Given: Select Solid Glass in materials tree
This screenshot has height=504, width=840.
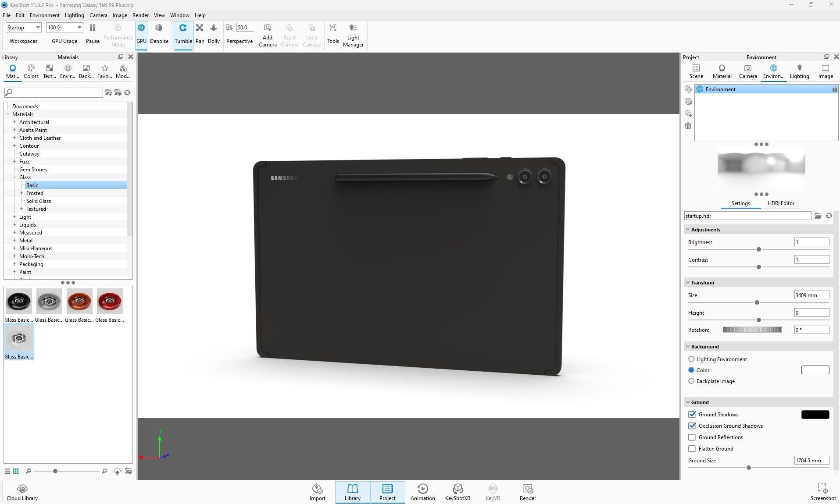Looking at the screenshot, I should 38,201.
